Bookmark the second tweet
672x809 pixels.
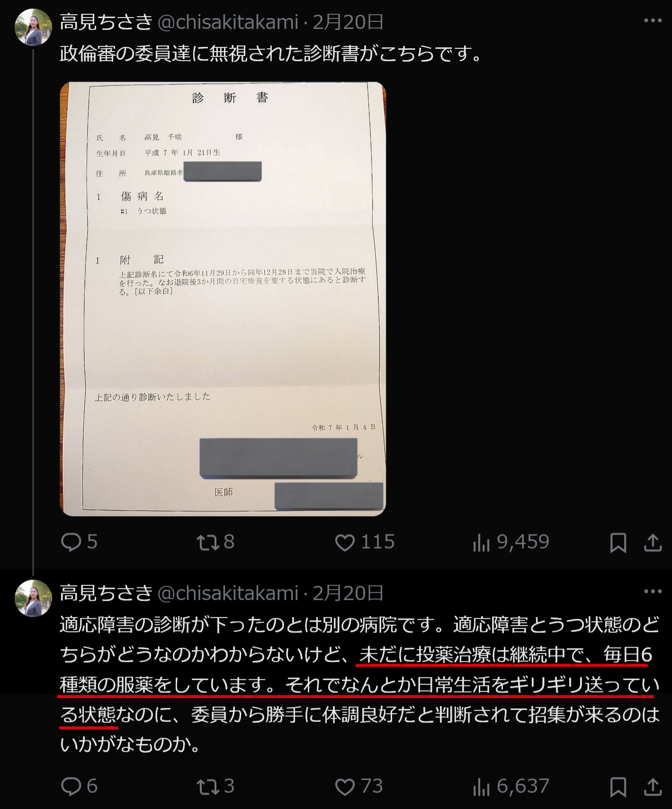pyautogui.click(x=618, y=787)
